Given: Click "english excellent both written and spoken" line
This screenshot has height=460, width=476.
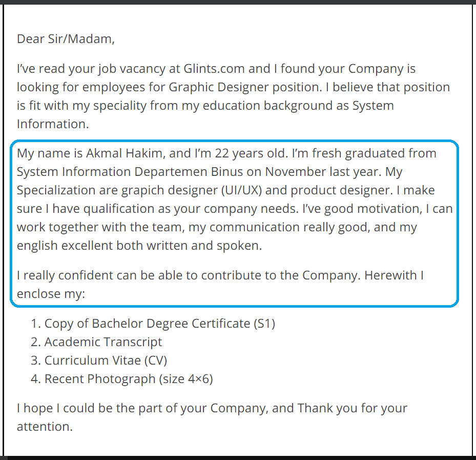Looking at the screenshot, I should 139,246.
